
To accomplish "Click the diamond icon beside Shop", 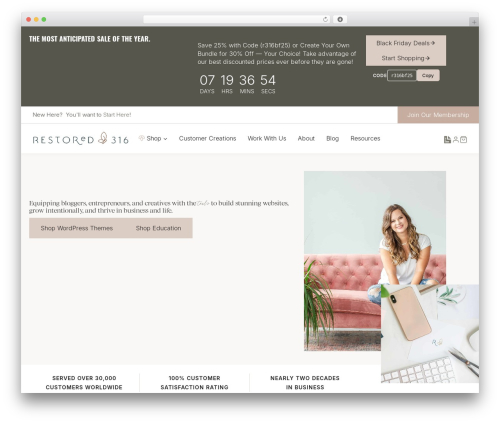I will (x=142, y=138).
